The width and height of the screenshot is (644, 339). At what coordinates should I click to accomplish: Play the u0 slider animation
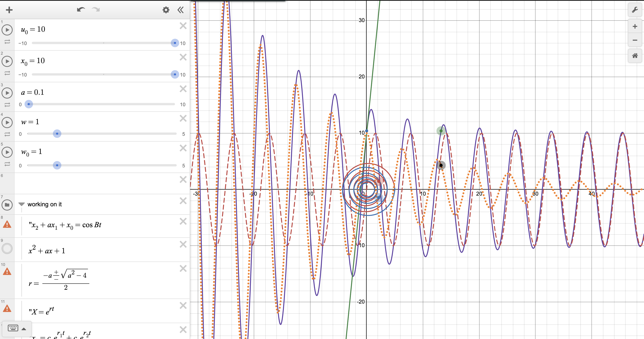click(x=7, y=30)
